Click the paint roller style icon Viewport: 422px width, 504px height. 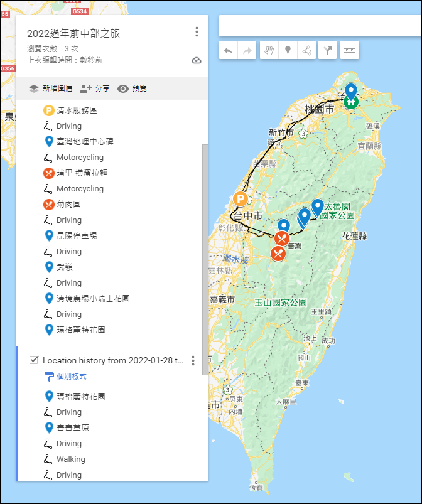(49, 377)
